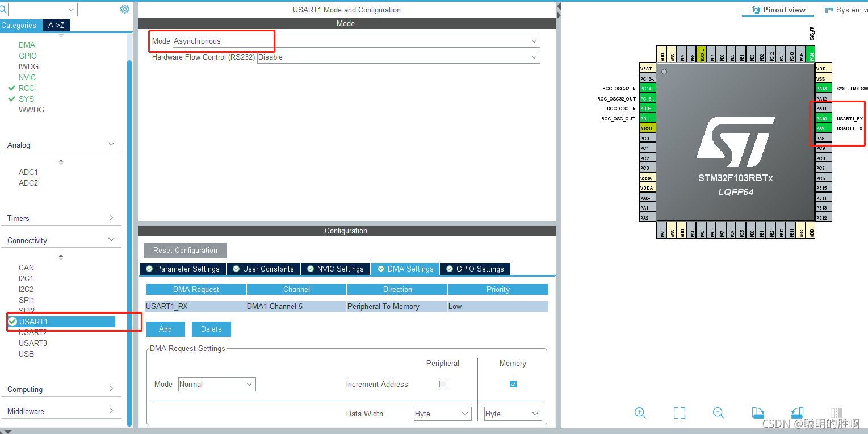Select USART2 in the connectivity list

click(x=33, y=332)
